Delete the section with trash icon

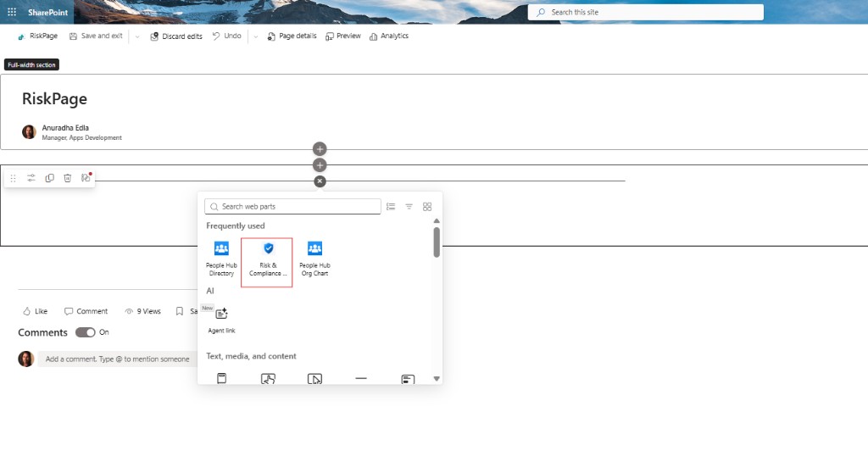pyautogui.click(x=68, y=178)
